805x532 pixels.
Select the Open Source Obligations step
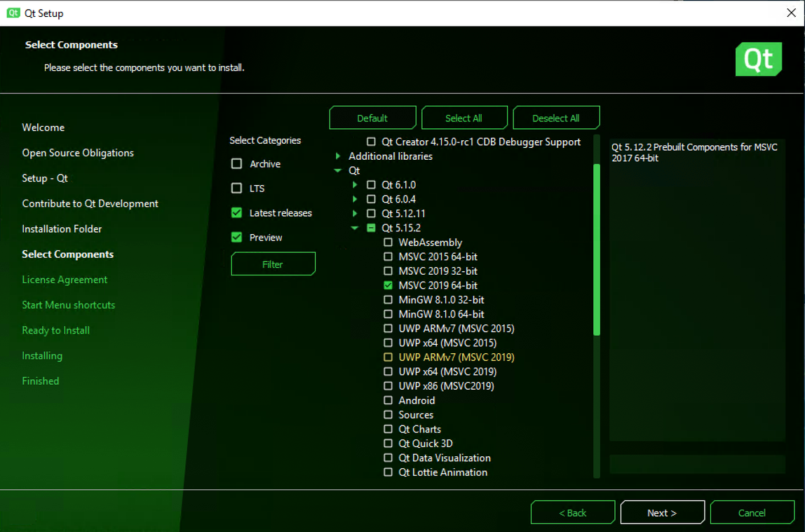78,153
